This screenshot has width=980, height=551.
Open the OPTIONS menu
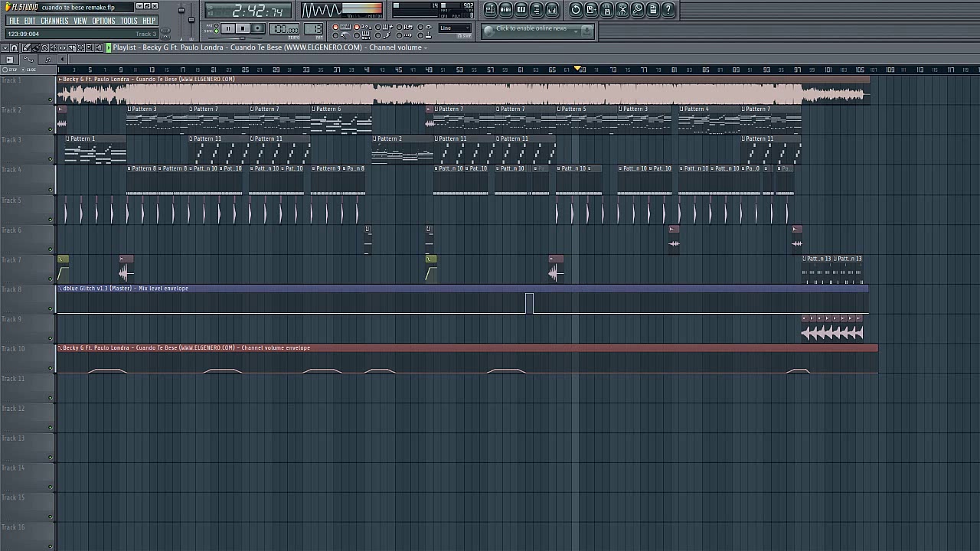[x=103, y=21]
